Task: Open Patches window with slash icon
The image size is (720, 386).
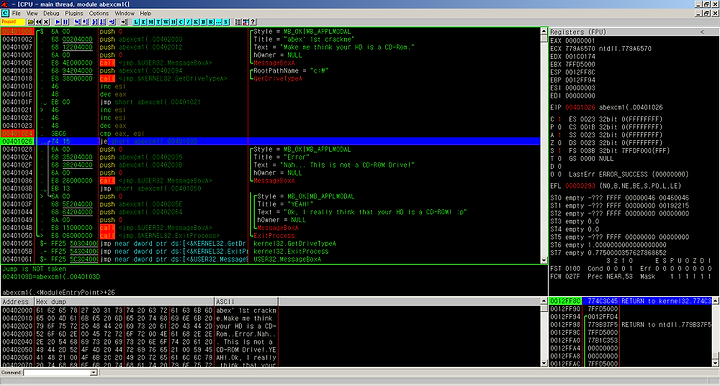Action: pos(188,22)
